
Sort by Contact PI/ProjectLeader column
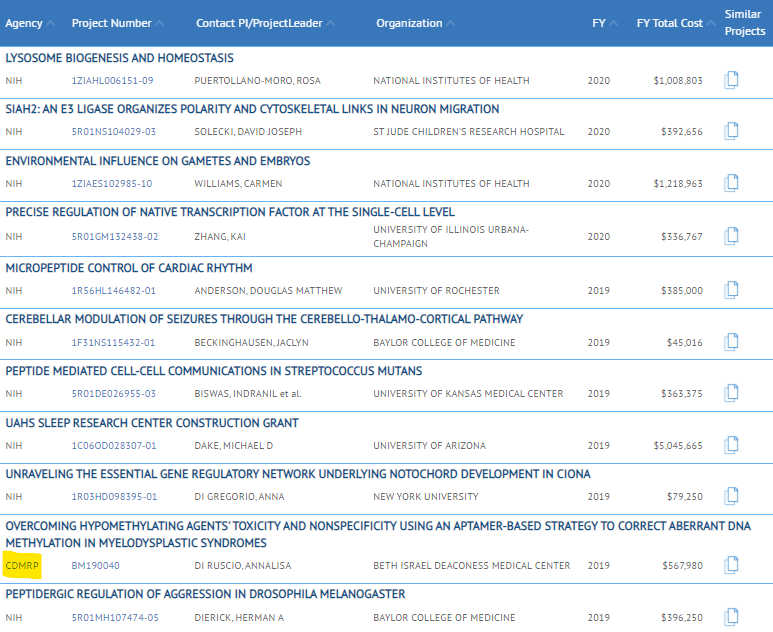265,23
